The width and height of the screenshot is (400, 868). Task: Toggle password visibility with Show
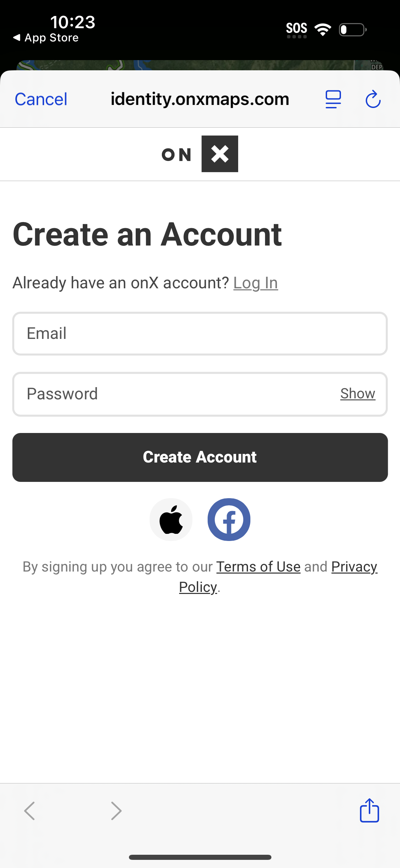pyautogui.click(x=358, y=394)
